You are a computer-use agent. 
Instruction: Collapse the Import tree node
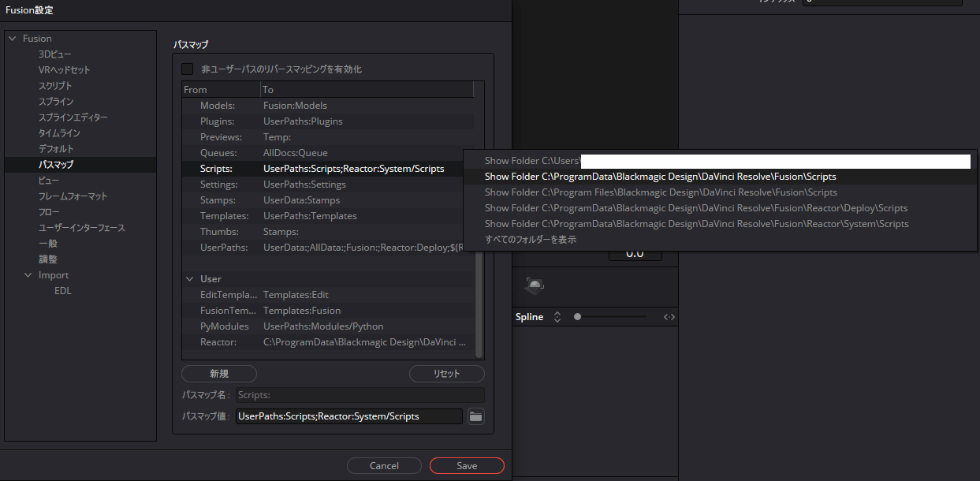coord(28,275)
